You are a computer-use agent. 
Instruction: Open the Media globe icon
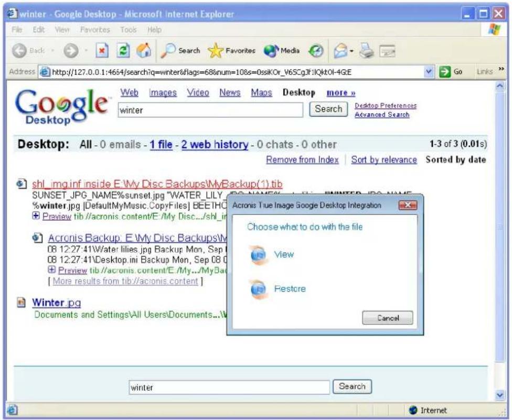[271, 50]
